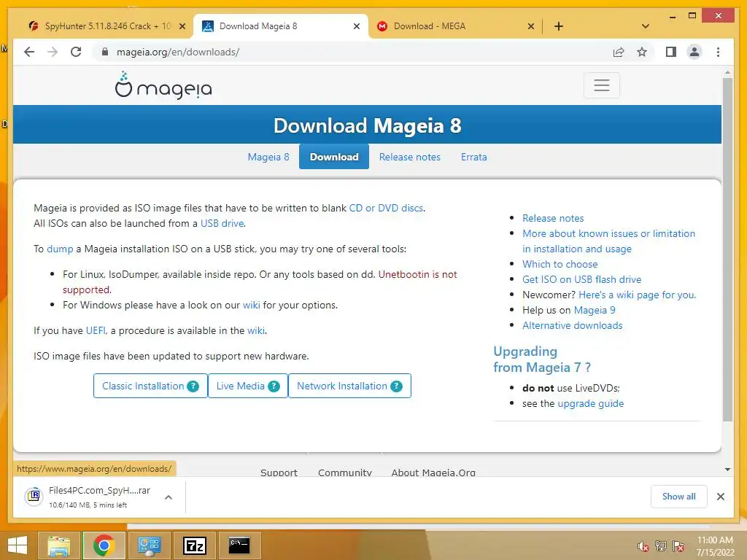Open the Release notes nav tab
The width and height of the screenshot is (747, 560).
tap(410, 157)
